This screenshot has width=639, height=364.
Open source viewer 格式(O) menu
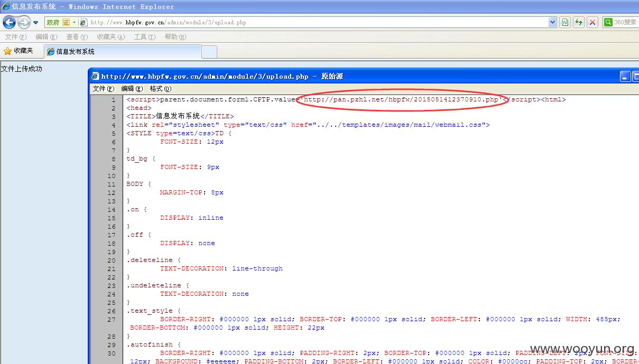click(160, 89)
